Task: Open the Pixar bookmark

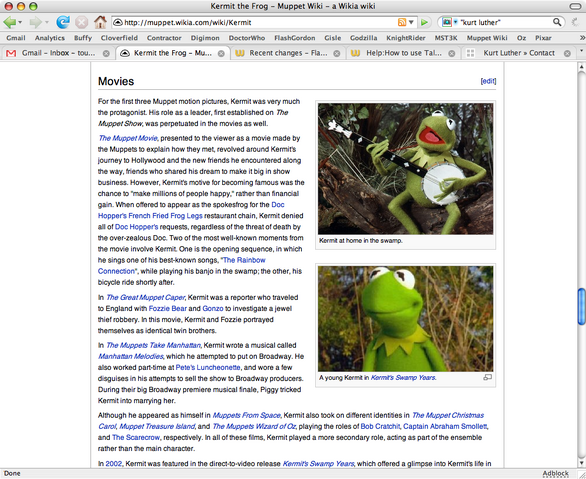Action: click(x=543, y=38)
